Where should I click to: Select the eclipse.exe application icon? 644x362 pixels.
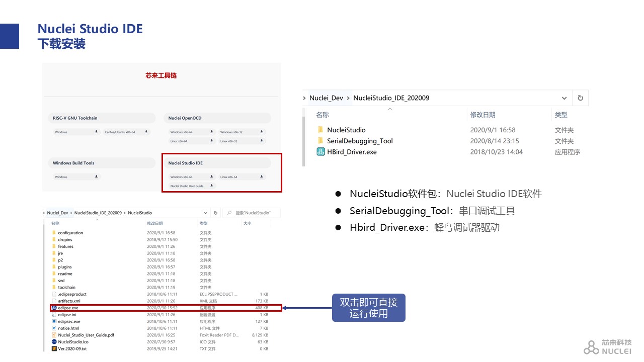(x=54, y=308)
